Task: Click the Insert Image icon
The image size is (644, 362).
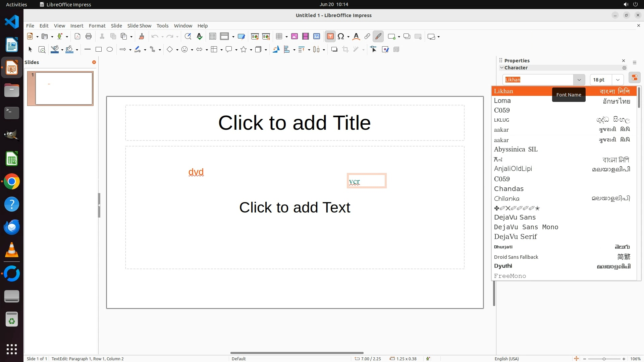Action: pyautogui.click(x=294, y=37)
